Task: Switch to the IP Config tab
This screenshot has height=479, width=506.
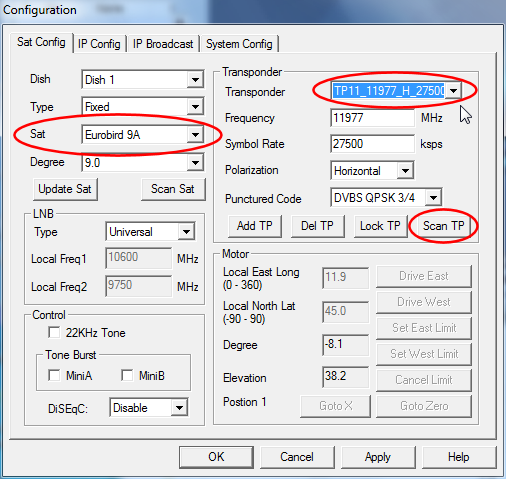Action: (99, 44)
